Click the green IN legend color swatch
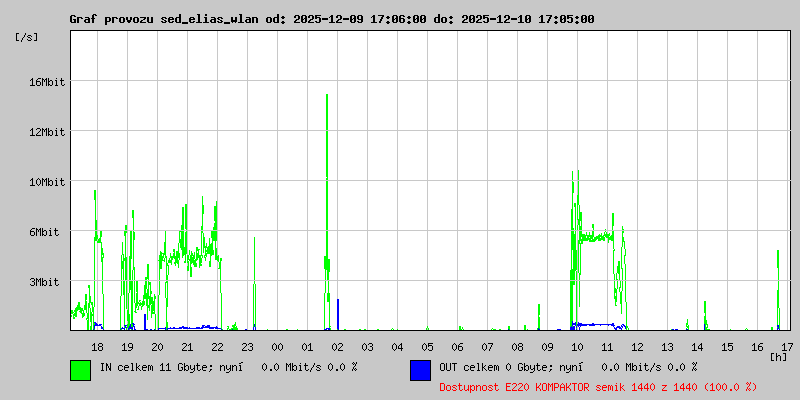Image resolution: width=800 pixels, height=400 pixels. [x=81, y=370]
